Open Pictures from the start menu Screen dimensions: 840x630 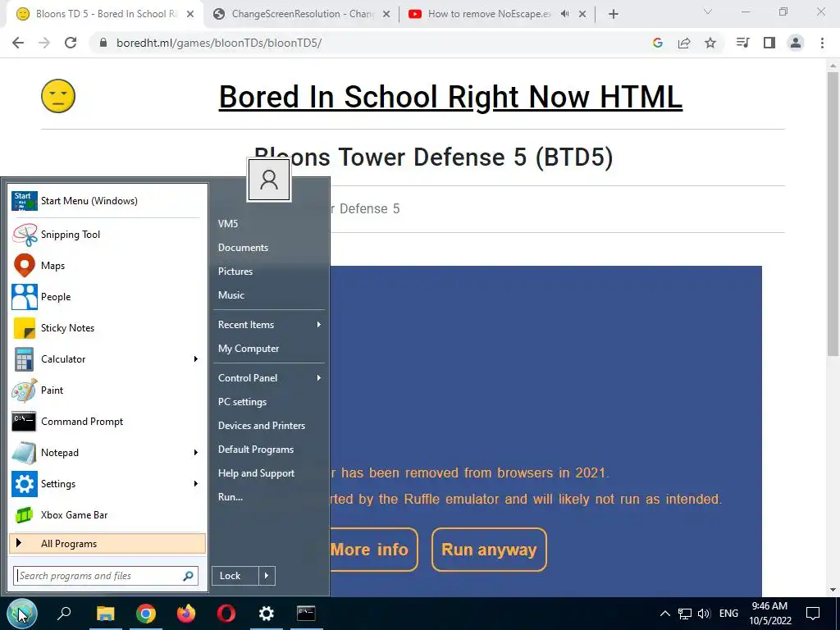tap(235, 272)
